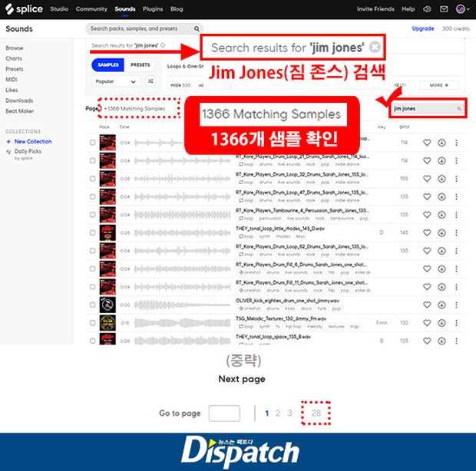Like the OLIVER_kick_eighties sample

click(427, 305)
